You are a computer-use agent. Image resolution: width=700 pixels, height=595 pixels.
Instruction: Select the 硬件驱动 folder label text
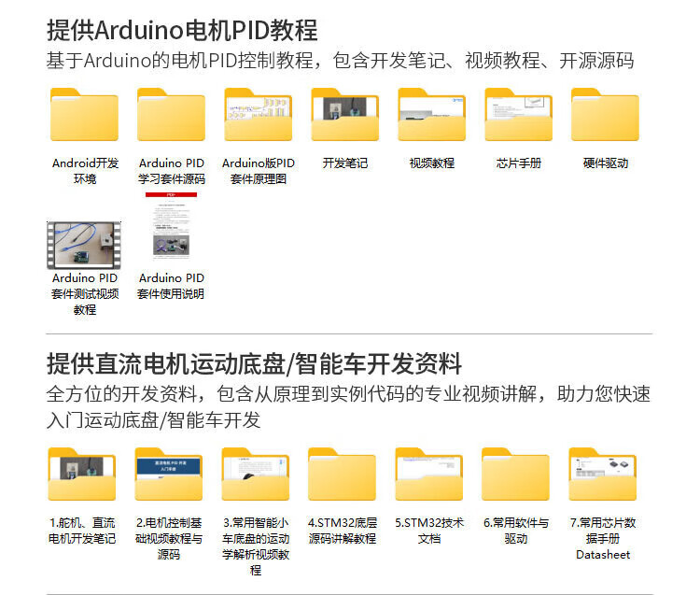(x=605, y=163)
